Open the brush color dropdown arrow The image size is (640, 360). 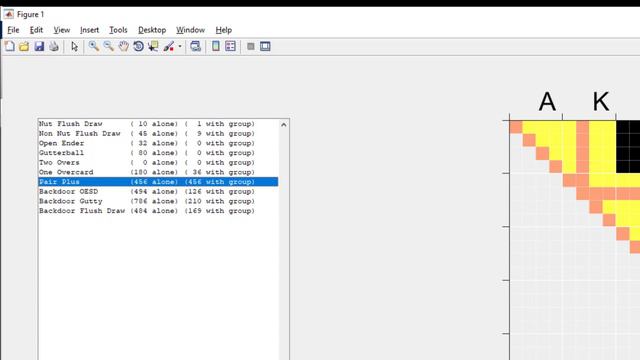180,47
